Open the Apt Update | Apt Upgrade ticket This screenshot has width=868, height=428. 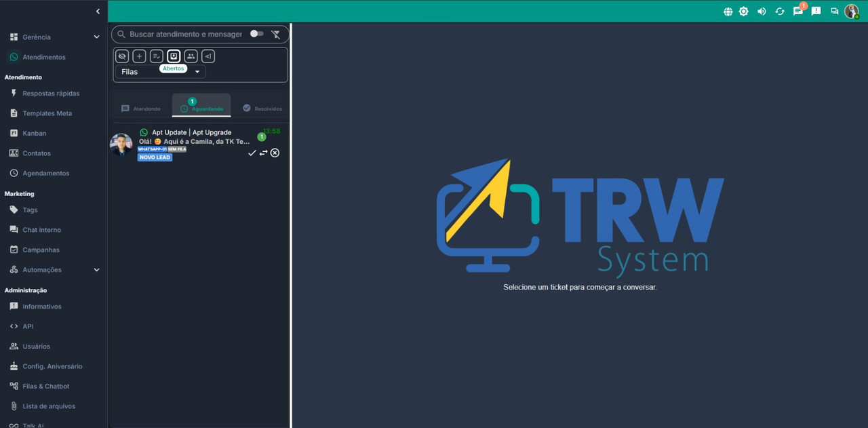point(199,144)
